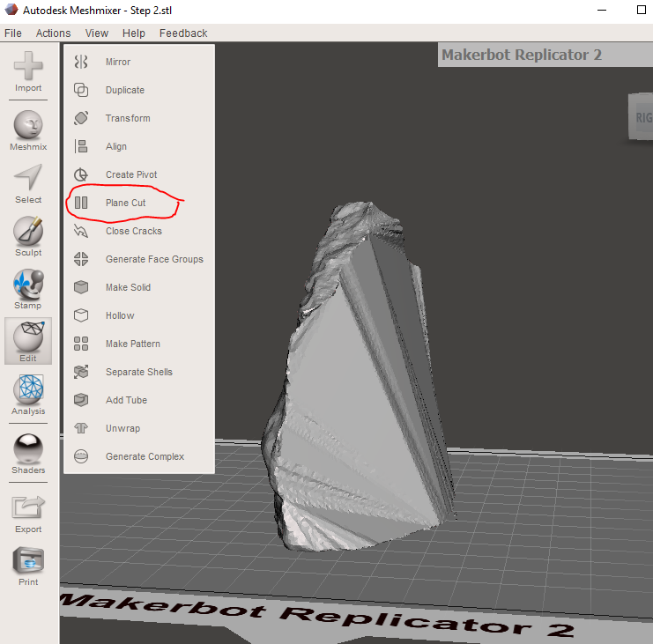Choose the Stamp tool

(28, 289)
